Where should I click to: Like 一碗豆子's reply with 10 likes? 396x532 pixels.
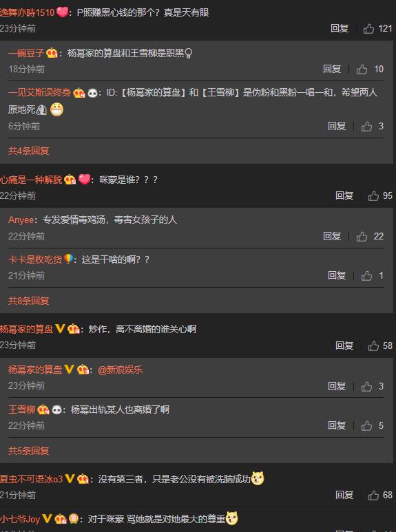pos(362,70)
